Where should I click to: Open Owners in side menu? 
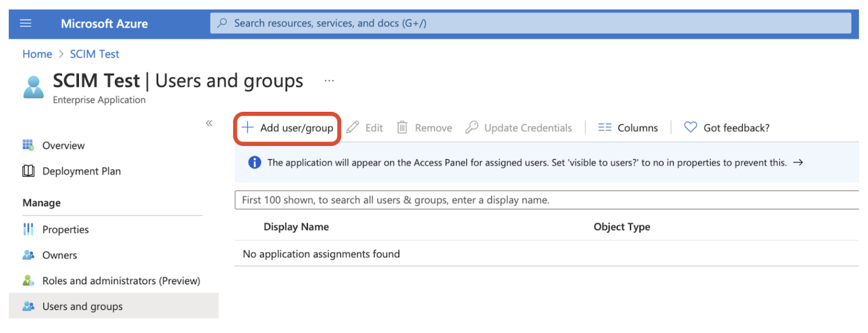point(60,255)
